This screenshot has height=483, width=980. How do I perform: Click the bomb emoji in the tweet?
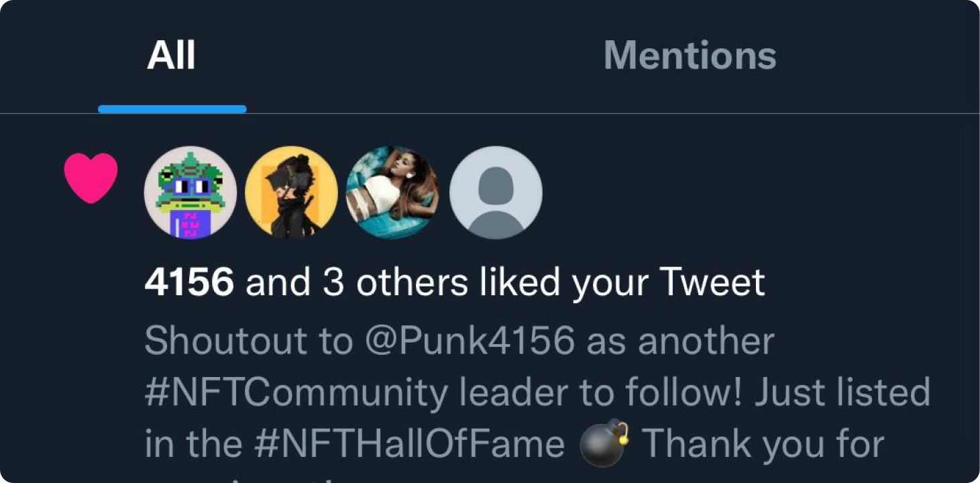click(x=604, y=444)
